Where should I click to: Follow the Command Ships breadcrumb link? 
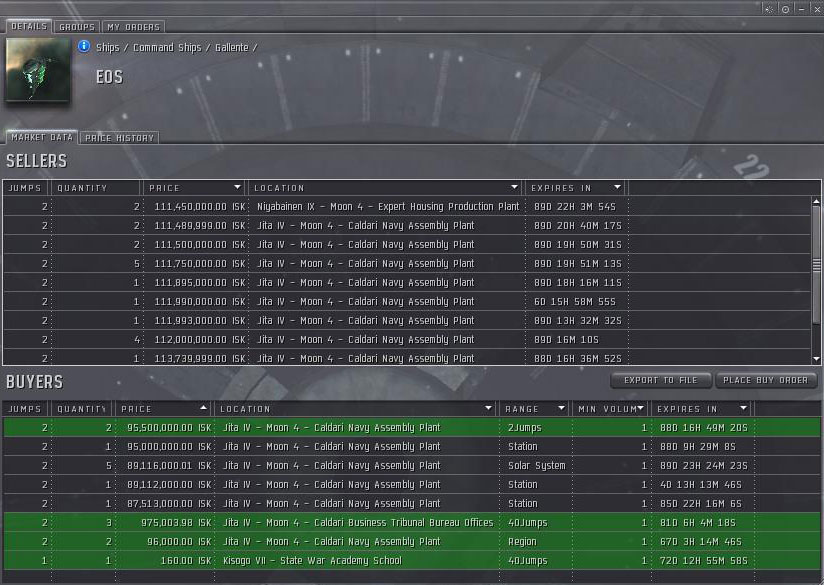(x=167, y=47)
